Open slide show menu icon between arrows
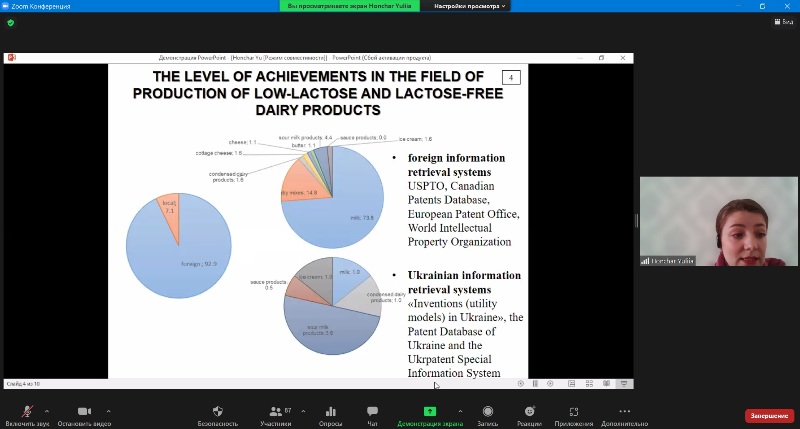 pos(535,384)
